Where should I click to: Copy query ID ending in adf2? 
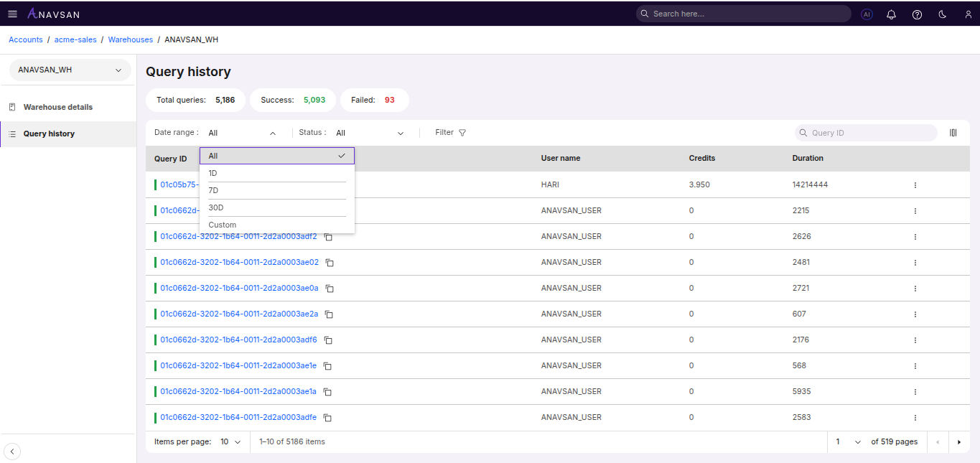328,237
